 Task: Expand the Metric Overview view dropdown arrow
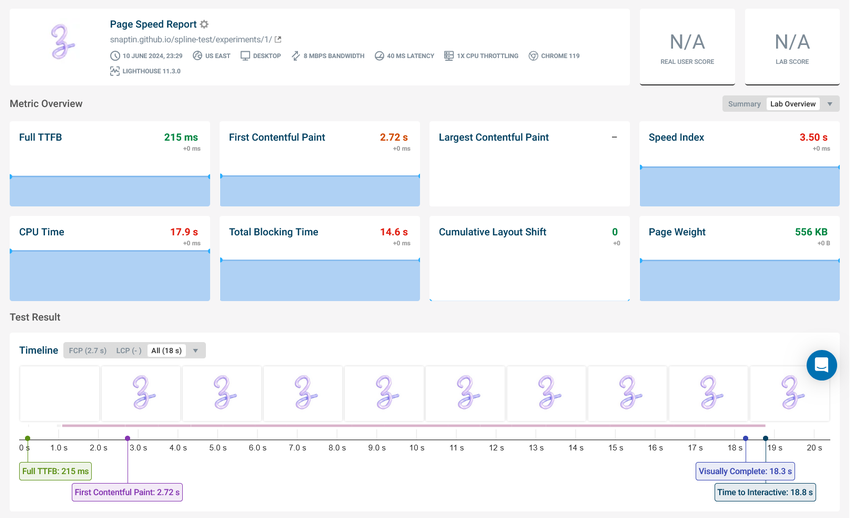point(830,104)
